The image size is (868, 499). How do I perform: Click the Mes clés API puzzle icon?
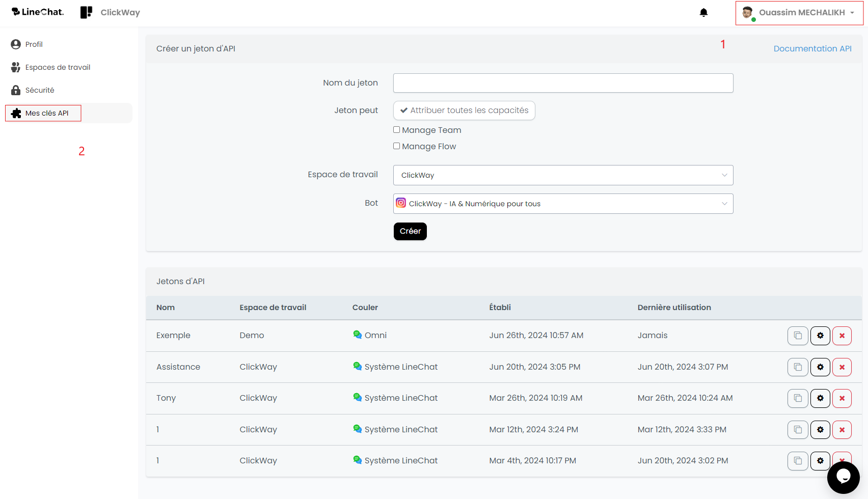[16, 113]
